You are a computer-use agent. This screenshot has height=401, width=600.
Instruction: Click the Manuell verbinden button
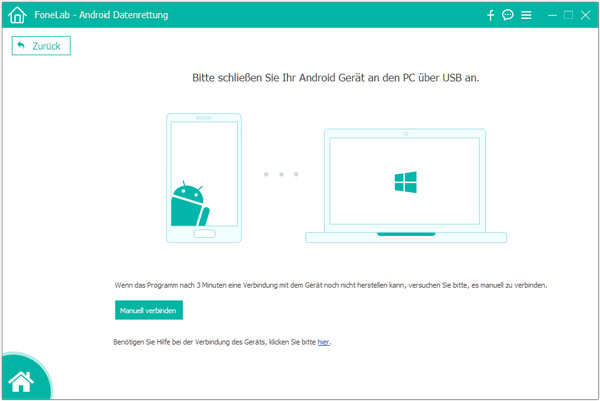(148, 310)
